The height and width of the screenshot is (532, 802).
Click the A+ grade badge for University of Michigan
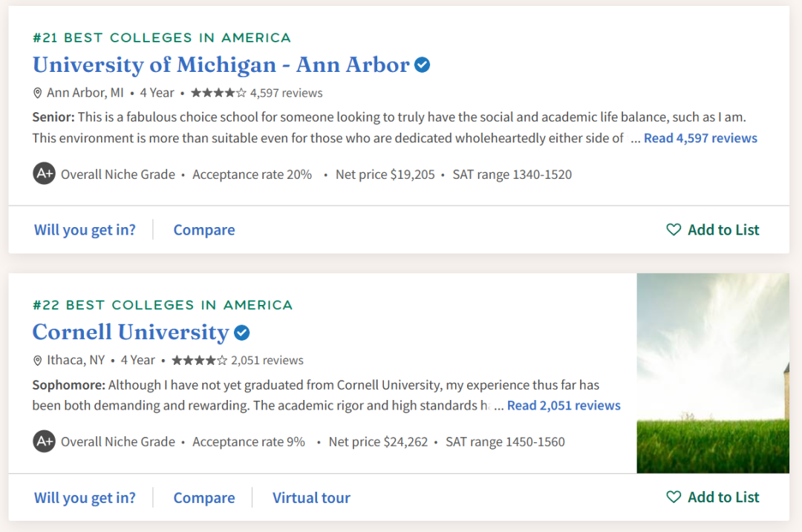[x=45, y=174]
